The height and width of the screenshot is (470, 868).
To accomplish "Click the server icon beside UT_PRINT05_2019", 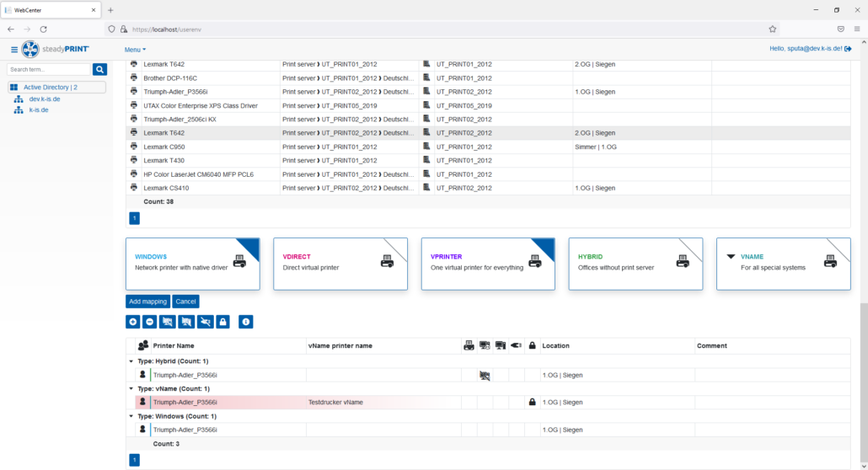I will tap(426, 105).
